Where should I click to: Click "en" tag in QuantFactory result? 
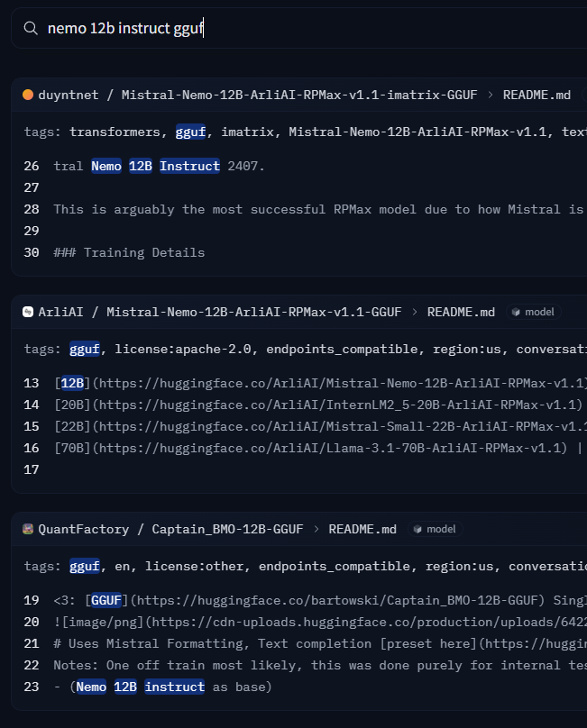(123, 567)
